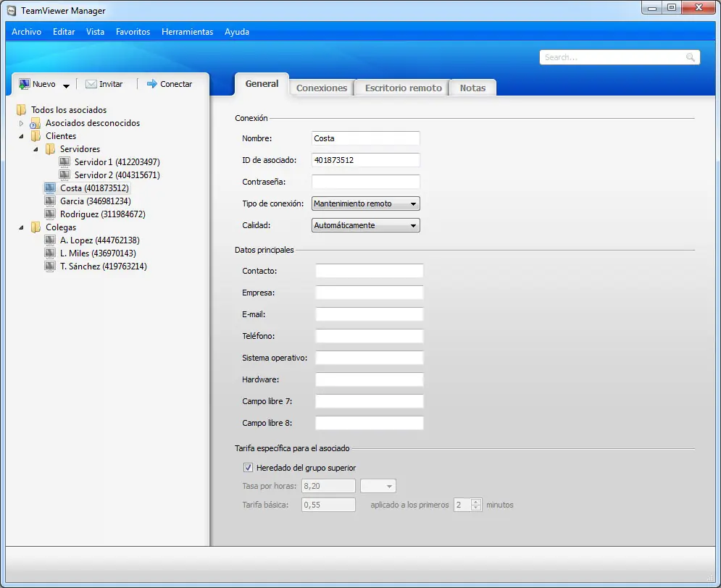Image resolution: width=721 pixels, height=588 pixels.
Task: Switch to the Conexiones tab
Action: 322,88
